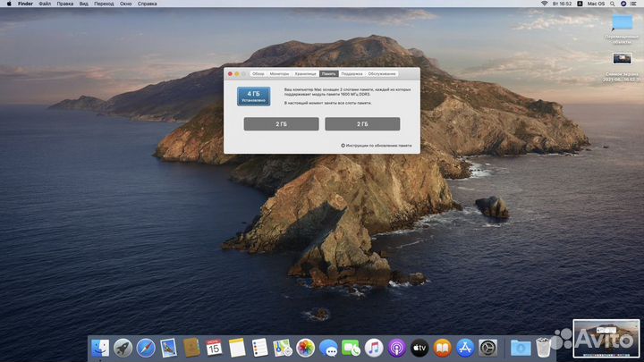Viewport: 644px width, 362px height.
Task: Open the Reminders list icon in Dock
Action: (259, 348)
